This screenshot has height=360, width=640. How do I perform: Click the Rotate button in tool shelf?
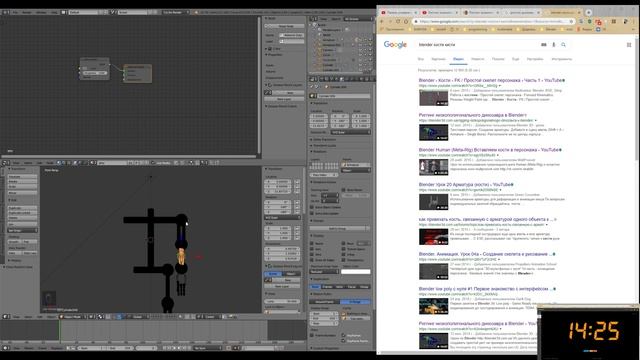click(22, 182)
